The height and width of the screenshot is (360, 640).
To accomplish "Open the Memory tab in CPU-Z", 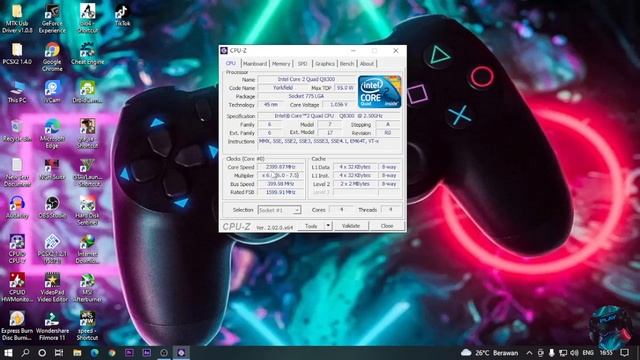I will point(281,64).
